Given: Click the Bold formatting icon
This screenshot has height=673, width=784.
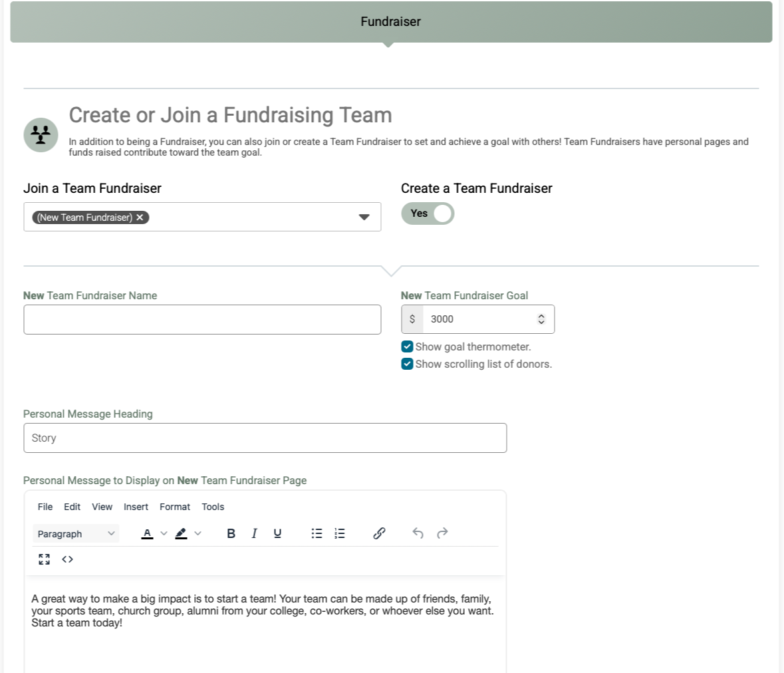Looking at the screenshot, I should click(x=231, y=533).
